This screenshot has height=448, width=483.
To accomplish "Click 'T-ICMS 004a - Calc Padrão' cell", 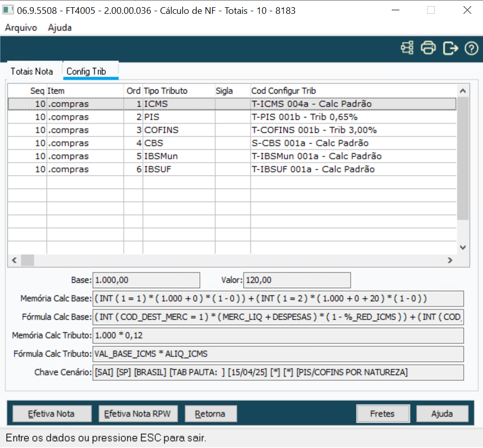I will point(353,104).
